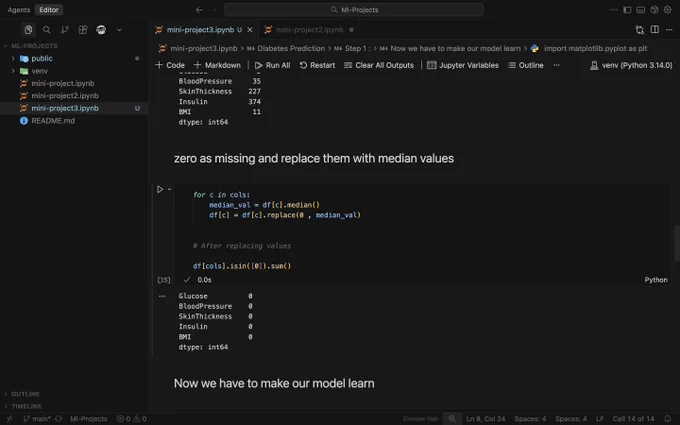Screen dimensions: 680x425
Task: Switch to Agents mode
Action: [x=19, y=10]
